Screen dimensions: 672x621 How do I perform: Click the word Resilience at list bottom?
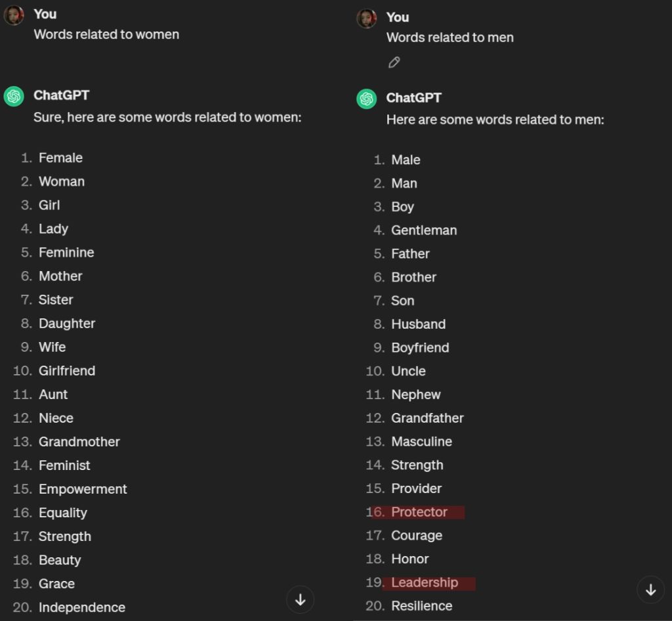[x=421, y=606]
